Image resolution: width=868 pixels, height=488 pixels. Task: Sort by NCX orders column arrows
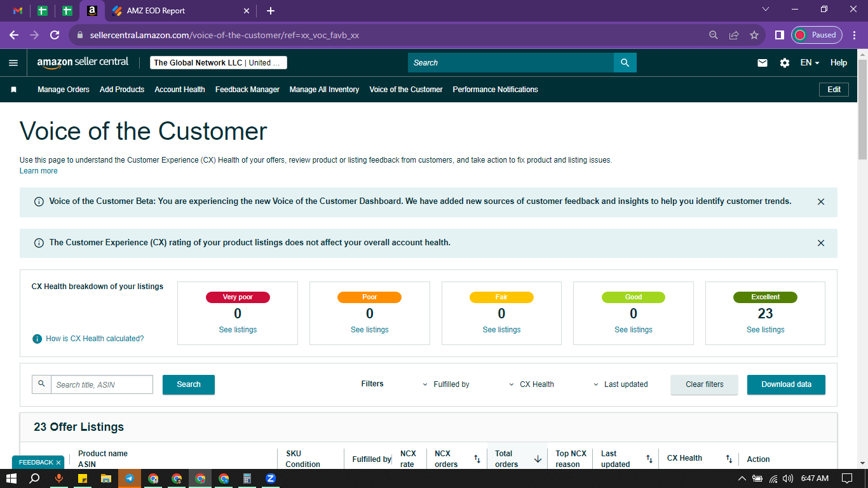pyautogui.click(x=477, y=459)
